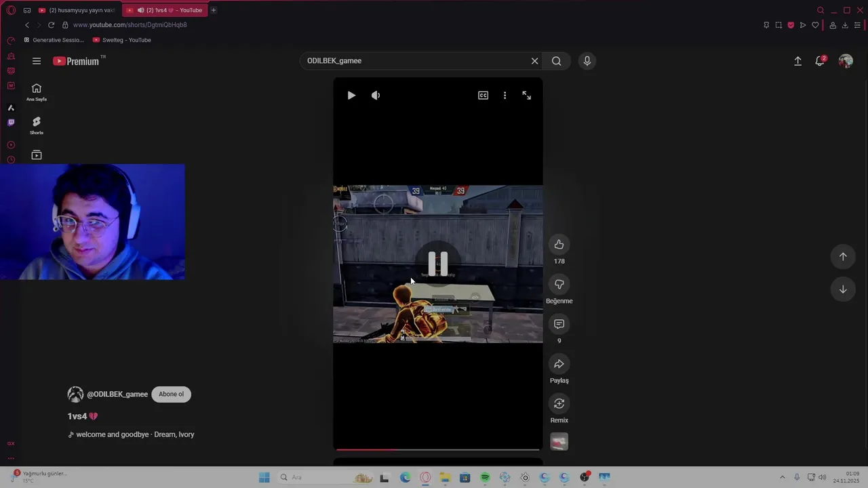Image resolution: width=868 pixels, height=488 pixels.
Task: Open Shorts in YouTube sidebar
Action: click(37, 125)
